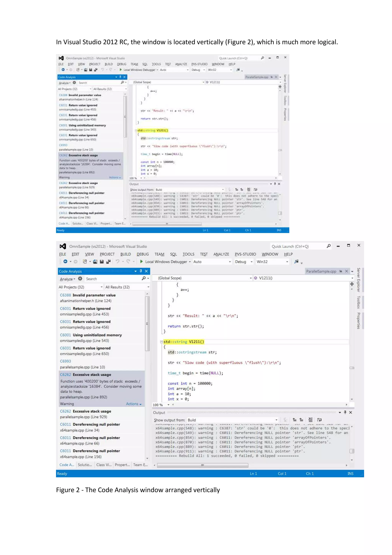Click New Project icon in larger screenshot toolbar
This screenshot has height=555, width=392.
pos(85,262)
